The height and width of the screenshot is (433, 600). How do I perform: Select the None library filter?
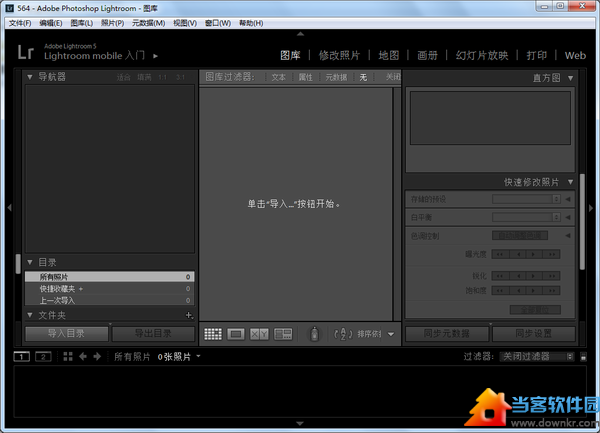click(363, 77)
